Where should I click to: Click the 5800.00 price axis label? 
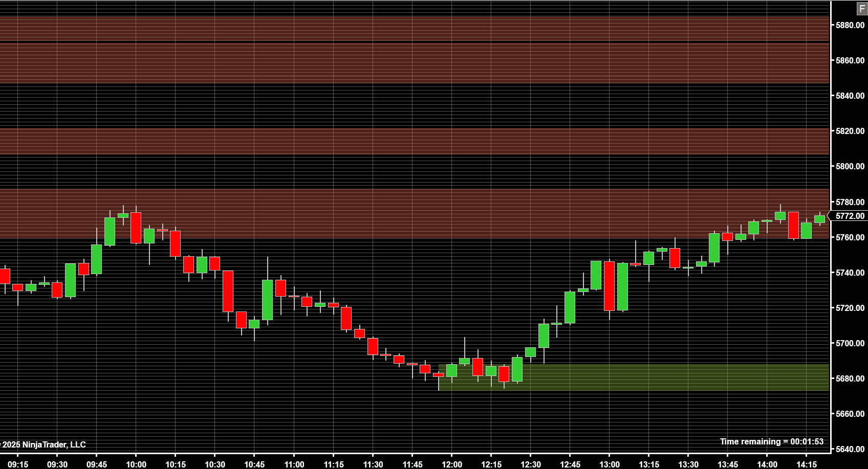coord(850,166)
